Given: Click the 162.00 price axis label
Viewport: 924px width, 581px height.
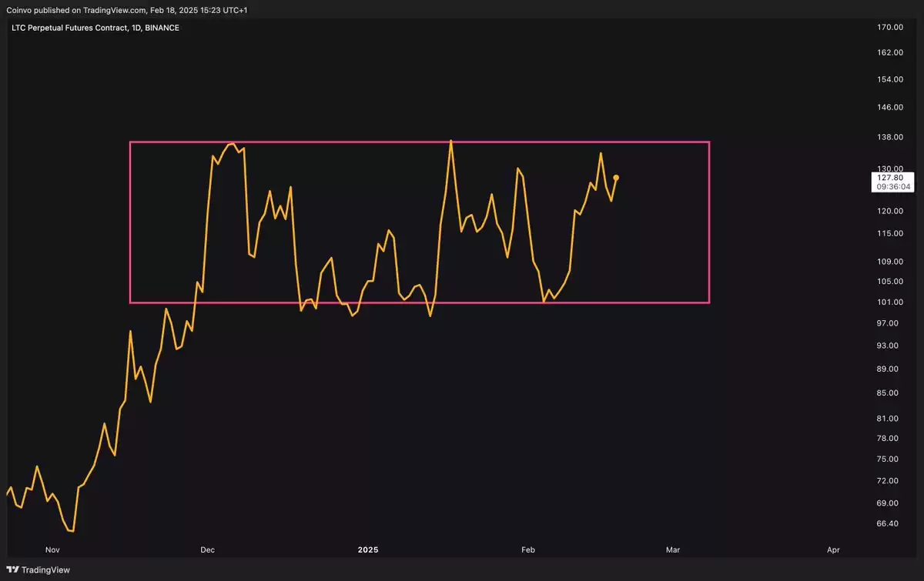Looking at the screenshot, I should (889, 52).
